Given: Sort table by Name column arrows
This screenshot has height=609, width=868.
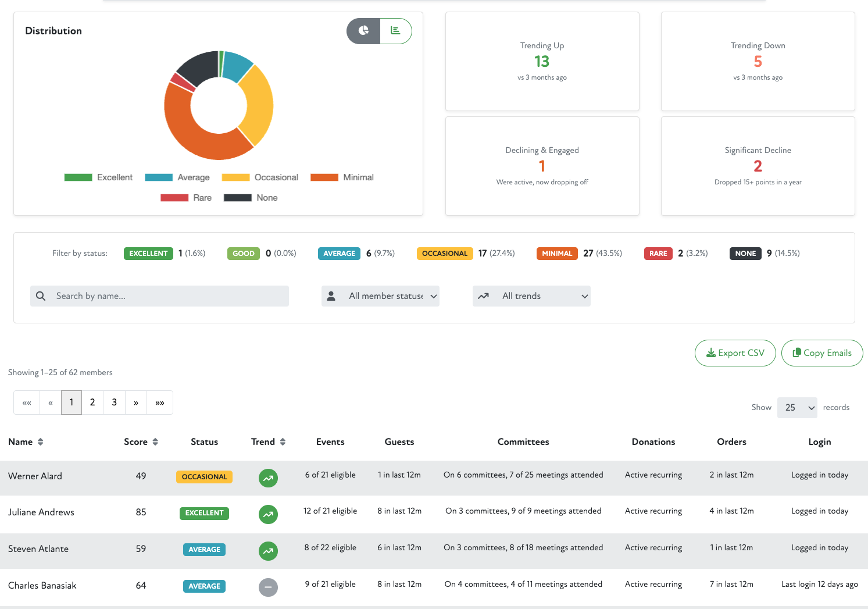Looking at the screenshot, I should (41, 442).
